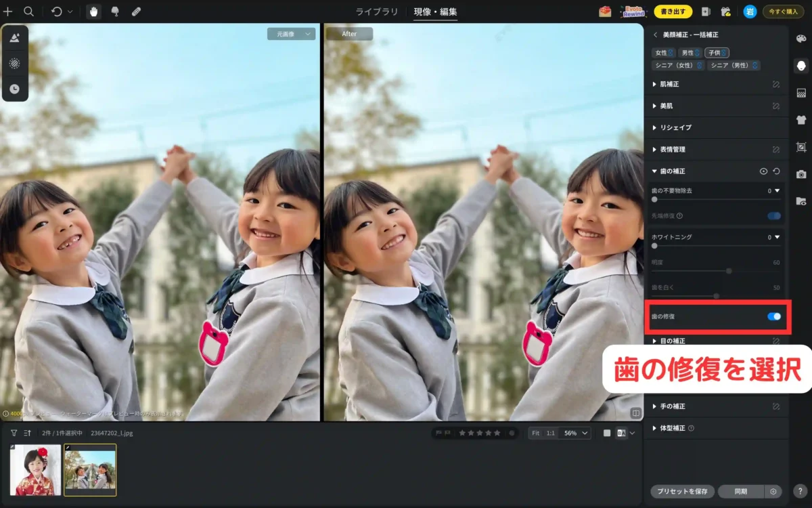Select the 男性 category chip
812x508 pixels.
click(x=690, y=53)
